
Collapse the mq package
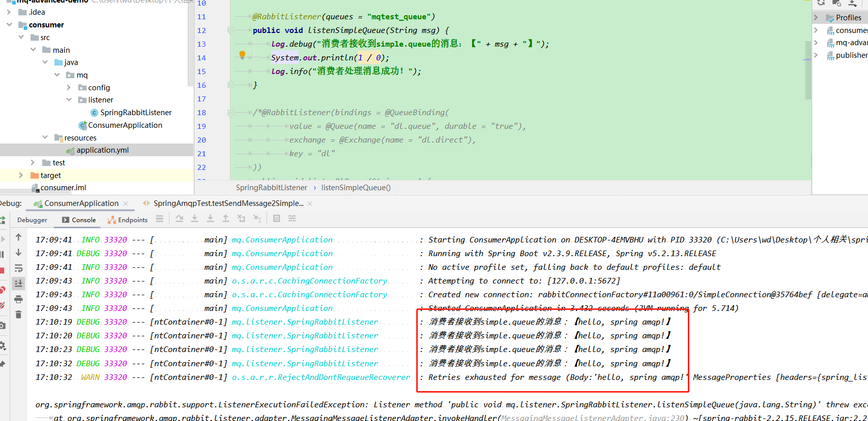[57, 75]
